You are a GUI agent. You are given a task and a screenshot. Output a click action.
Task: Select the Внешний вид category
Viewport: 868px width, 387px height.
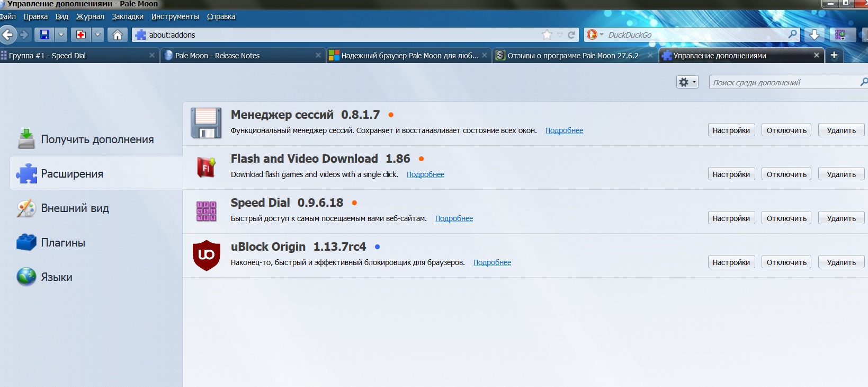click(x=95, y=208)
